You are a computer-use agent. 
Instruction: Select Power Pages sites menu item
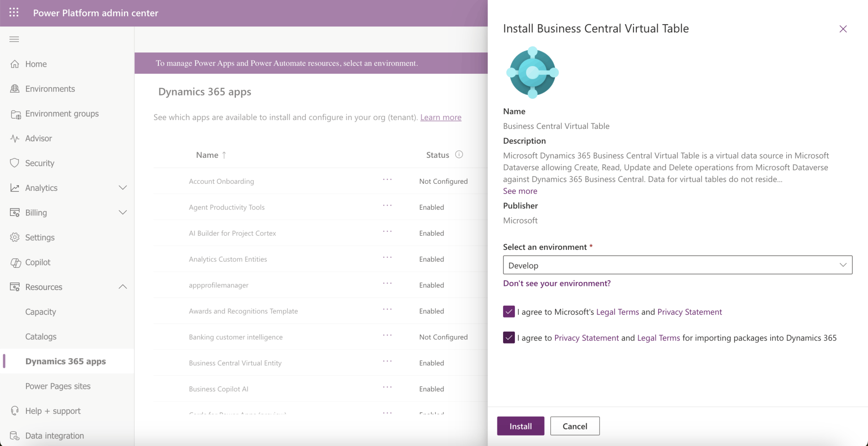[x=58, y=386]
